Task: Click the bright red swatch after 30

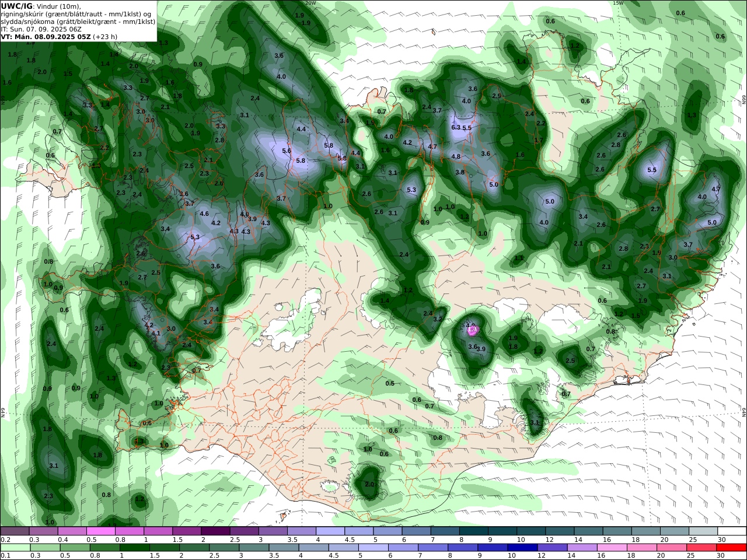Action: [732, 548]
